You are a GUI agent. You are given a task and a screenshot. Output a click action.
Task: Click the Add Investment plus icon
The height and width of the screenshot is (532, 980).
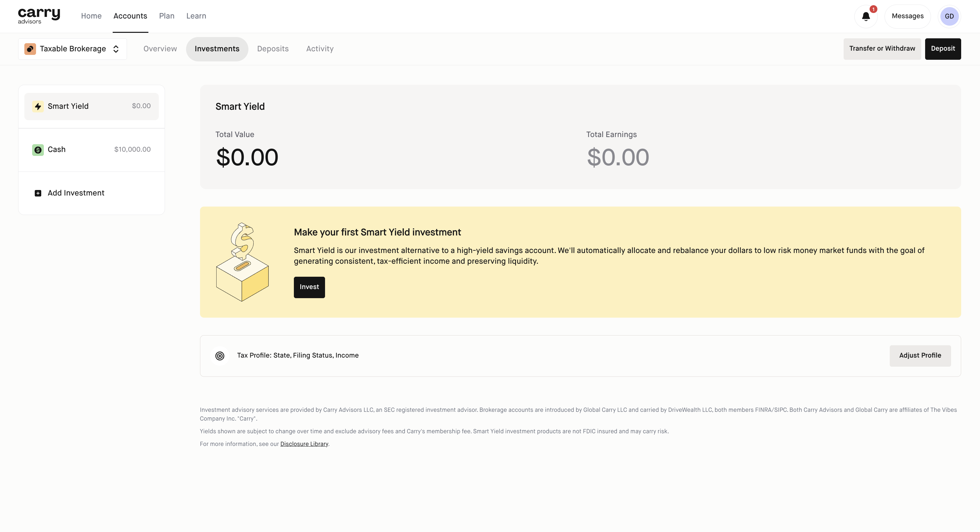38,193
